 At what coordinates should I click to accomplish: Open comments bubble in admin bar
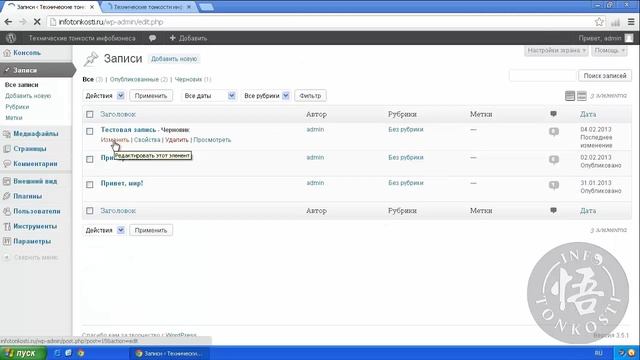click(152, 38)
